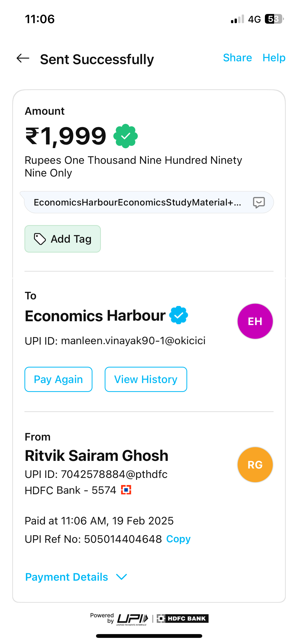Copy the UPI Ref No
This screenshot has height=644, width=298.
coord(178,539)
